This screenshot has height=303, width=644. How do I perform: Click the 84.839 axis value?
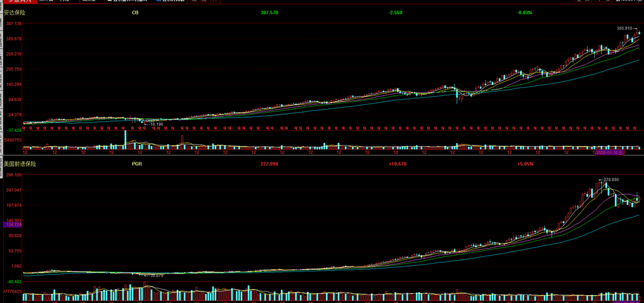point(15,99)
